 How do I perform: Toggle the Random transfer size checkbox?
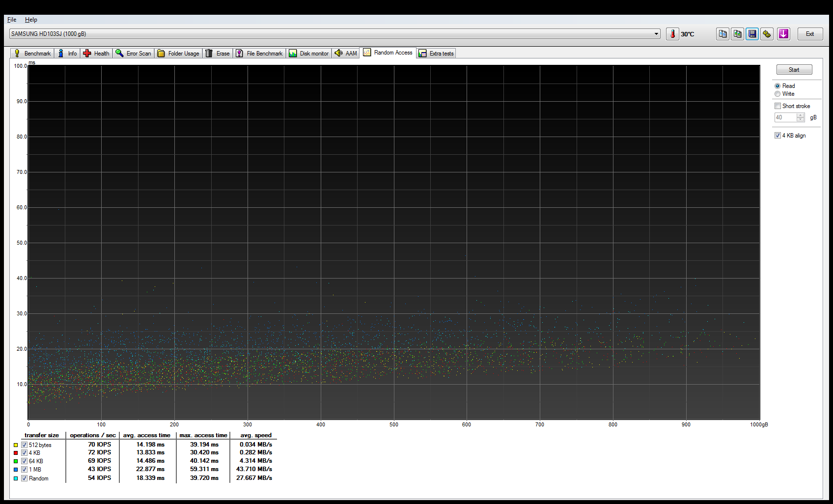(x=24, y=478)
